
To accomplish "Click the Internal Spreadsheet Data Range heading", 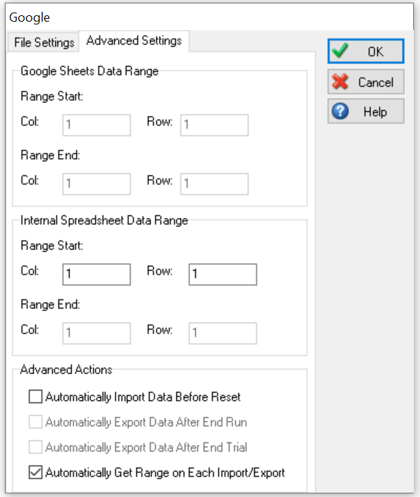I will (x=104, y=220).
